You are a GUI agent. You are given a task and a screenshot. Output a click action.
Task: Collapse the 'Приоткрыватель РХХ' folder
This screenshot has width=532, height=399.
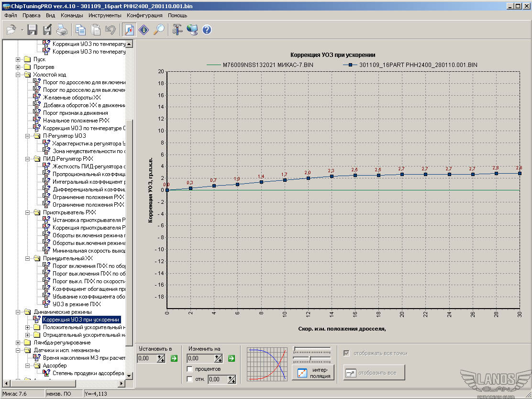click(x=27, y=212)
